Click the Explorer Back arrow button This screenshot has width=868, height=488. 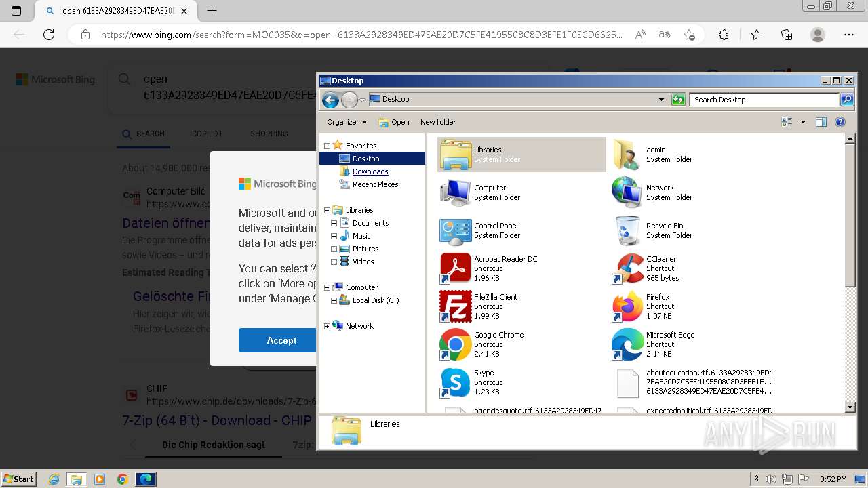click(x=330, y=100)
